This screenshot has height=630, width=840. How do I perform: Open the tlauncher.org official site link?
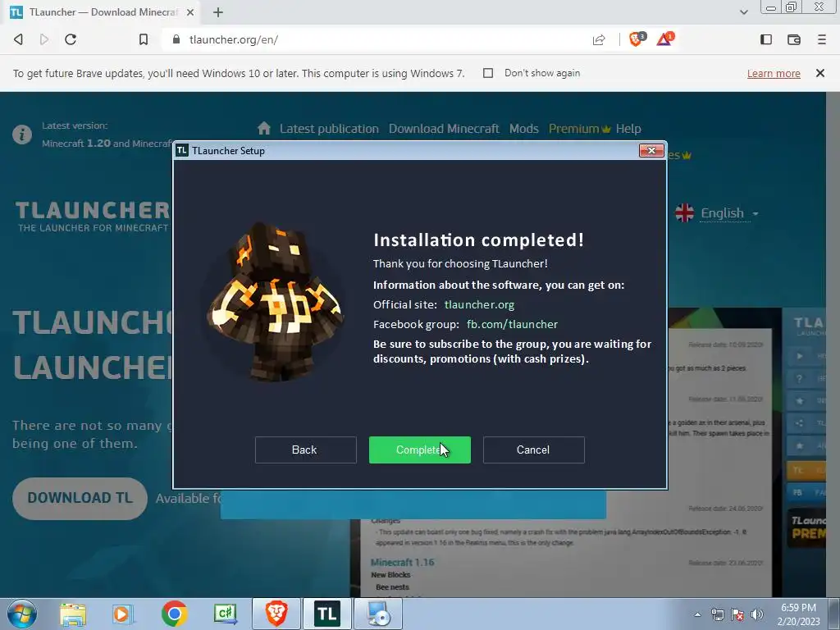[479, 304]
